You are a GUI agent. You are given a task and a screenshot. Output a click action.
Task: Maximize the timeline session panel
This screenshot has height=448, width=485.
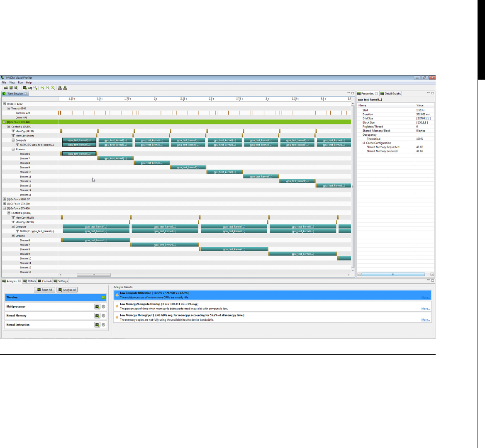point(353,93)
